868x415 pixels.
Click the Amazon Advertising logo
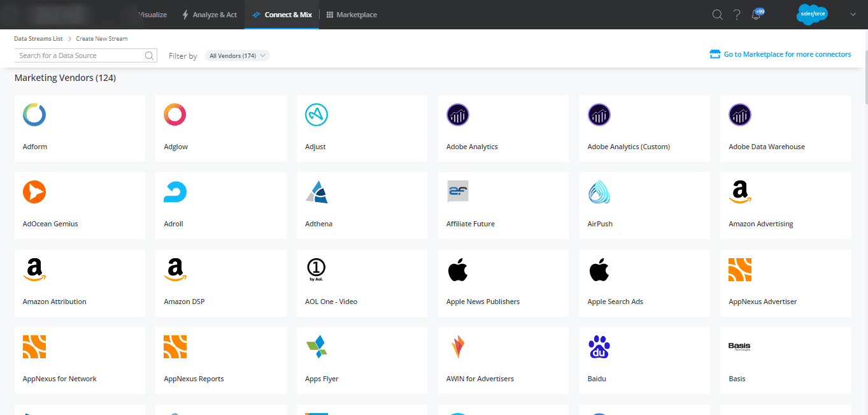point(740,192)
